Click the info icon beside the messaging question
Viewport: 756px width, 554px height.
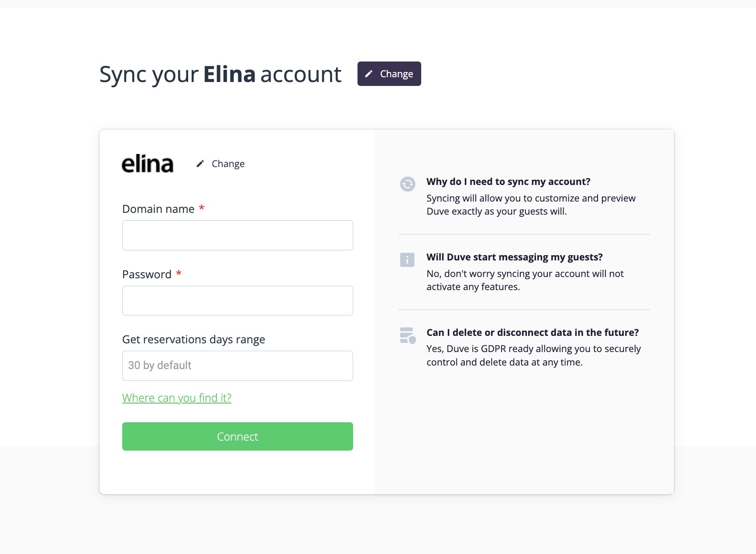[407, 260]
